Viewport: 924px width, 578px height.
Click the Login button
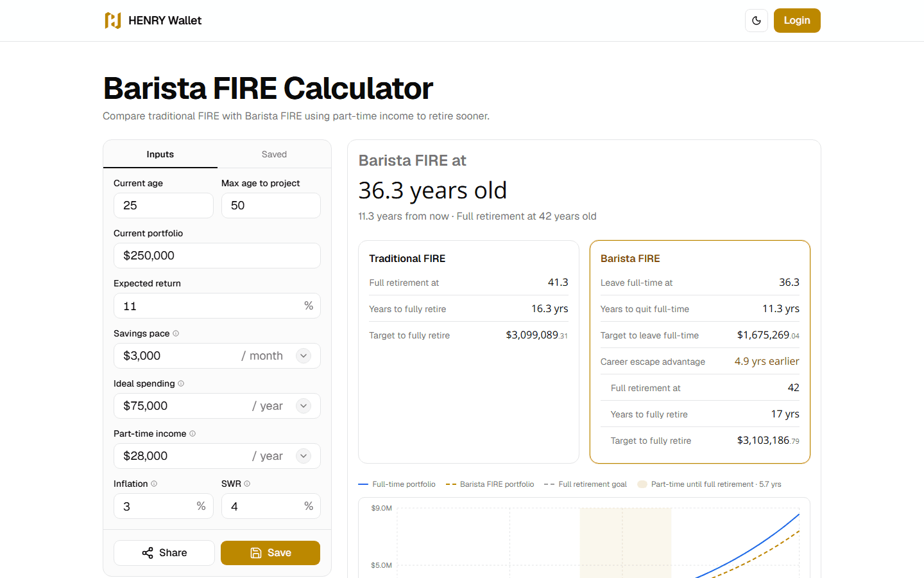click(797, 21)
